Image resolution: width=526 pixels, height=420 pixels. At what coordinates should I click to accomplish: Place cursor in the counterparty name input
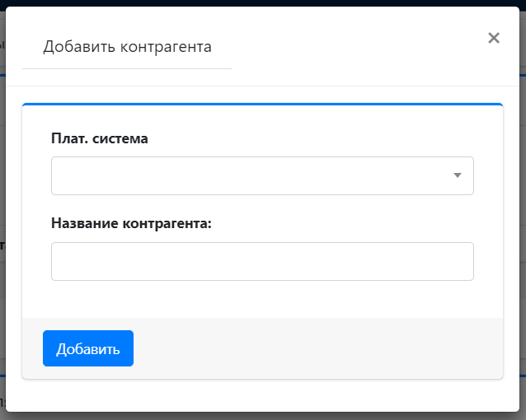click(x=262, y=261)
